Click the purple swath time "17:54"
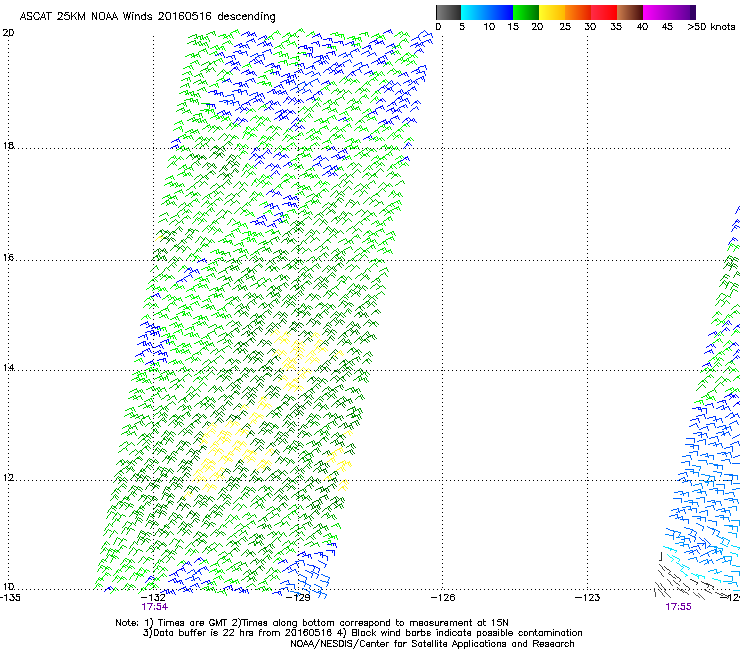This screenshot has width=740, height=650. [154, 607]
